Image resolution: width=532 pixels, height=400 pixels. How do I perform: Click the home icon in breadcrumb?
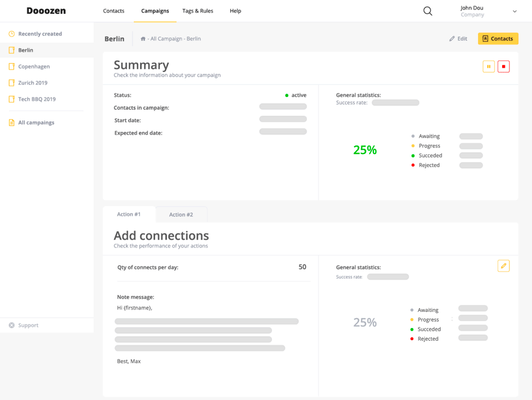[x=143, y=39]
